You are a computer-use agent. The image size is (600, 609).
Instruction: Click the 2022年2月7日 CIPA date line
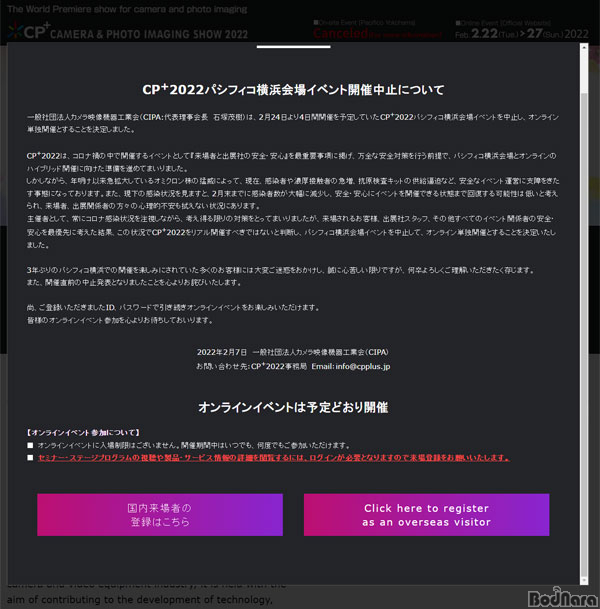[293, 352]
